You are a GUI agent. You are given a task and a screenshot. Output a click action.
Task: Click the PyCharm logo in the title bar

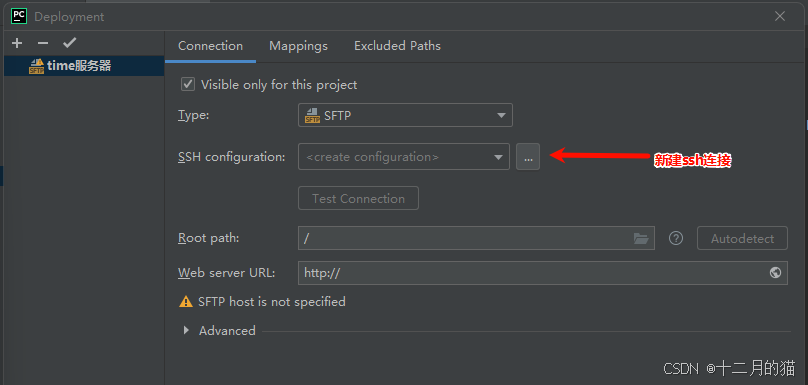19,16
